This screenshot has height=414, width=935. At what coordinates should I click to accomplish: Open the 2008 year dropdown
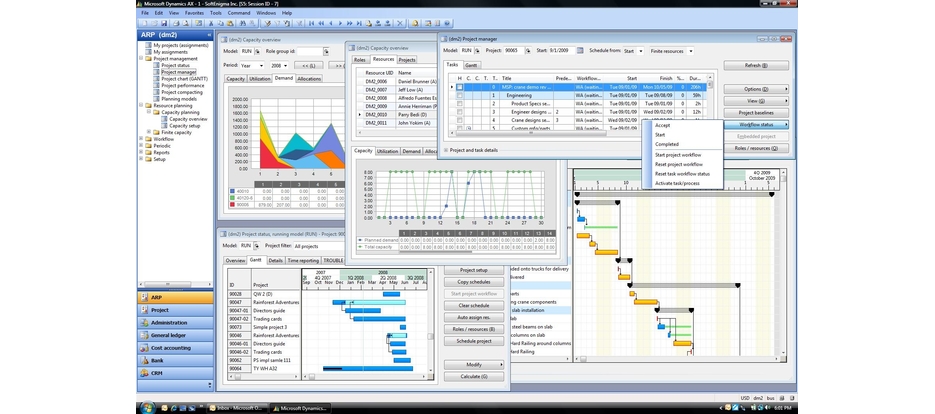pos(286,65)
